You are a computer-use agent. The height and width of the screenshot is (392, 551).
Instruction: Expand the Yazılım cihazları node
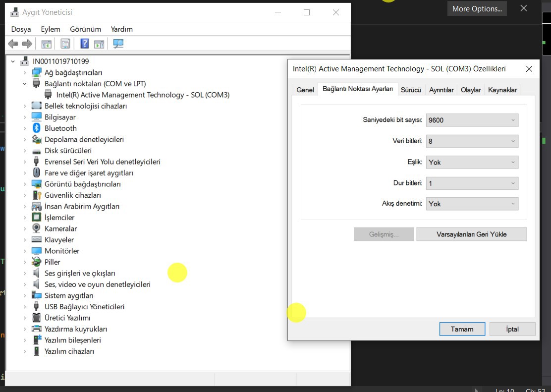[x=25, y=351]
